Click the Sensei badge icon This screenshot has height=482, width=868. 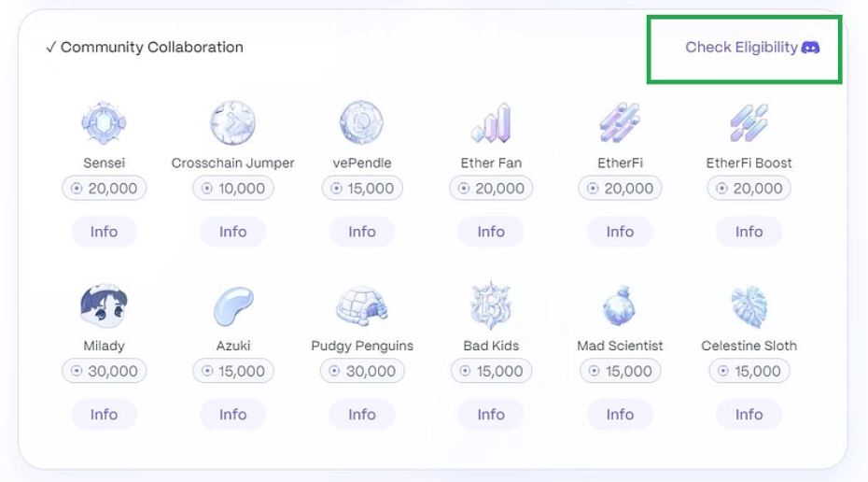click(x=104, y=122)
